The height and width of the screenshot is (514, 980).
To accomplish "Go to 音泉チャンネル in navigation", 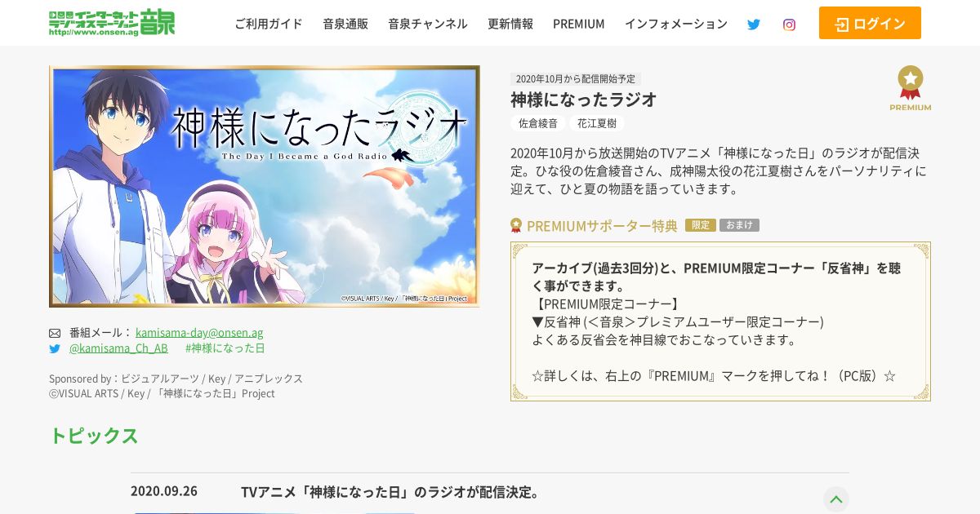I will coord(428,24).
